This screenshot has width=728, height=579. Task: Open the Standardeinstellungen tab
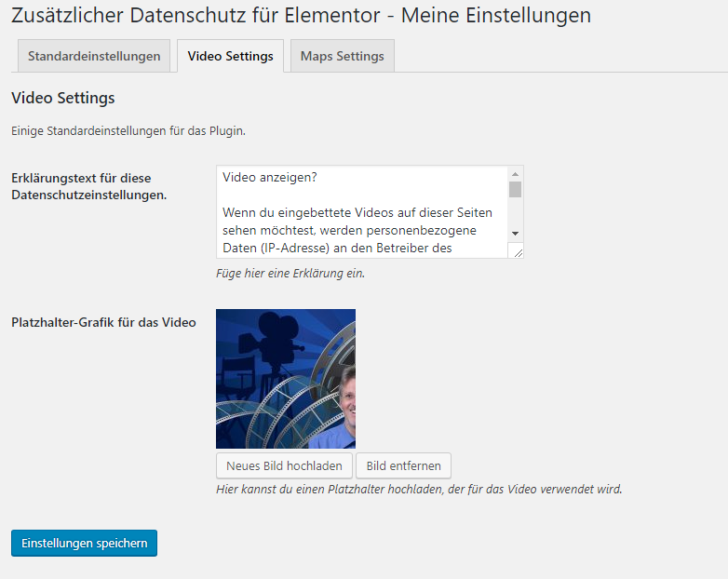click(94, 56)
